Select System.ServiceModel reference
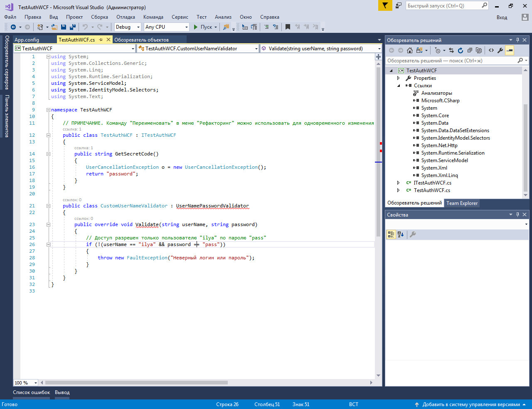 (x=444, y=160)
